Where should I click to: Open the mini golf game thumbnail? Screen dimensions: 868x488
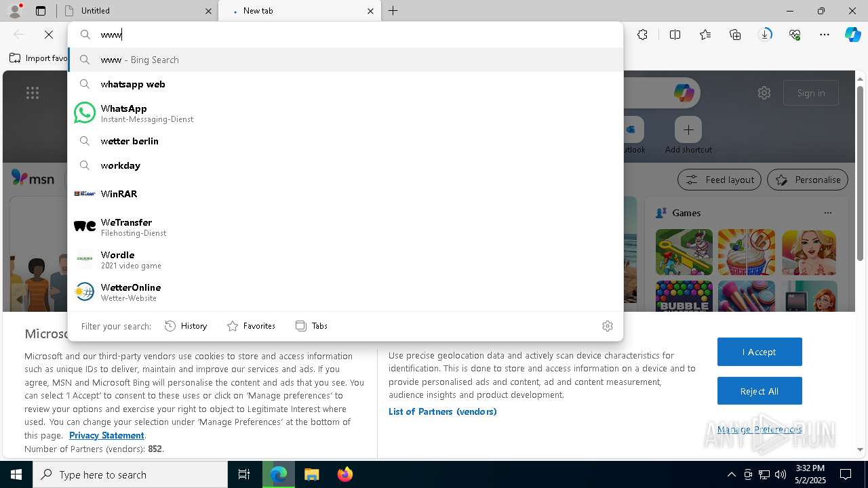pyautogui.click(x=684, y=252)
